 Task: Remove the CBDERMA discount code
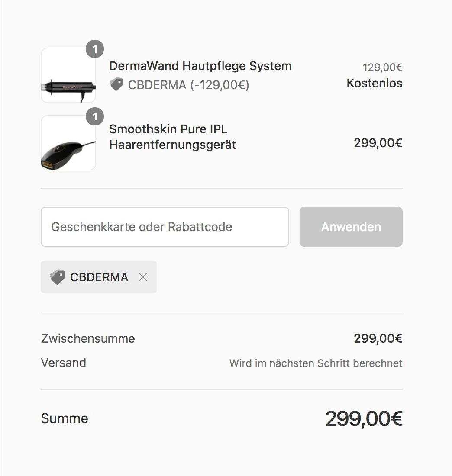tap(143, 277)
